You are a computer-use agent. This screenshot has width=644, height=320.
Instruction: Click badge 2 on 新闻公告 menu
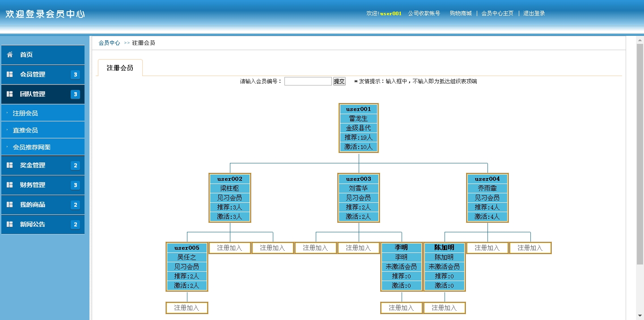(75, 225)
